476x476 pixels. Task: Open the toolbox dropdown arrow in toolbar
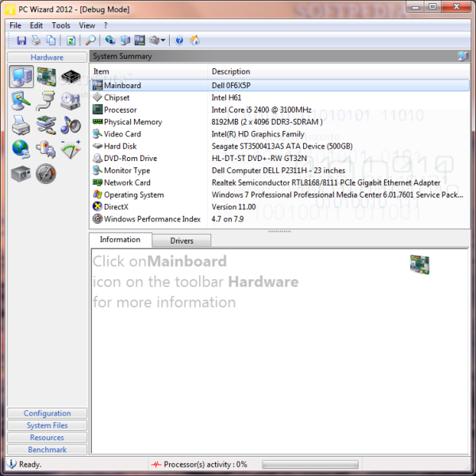pos(163,40)
